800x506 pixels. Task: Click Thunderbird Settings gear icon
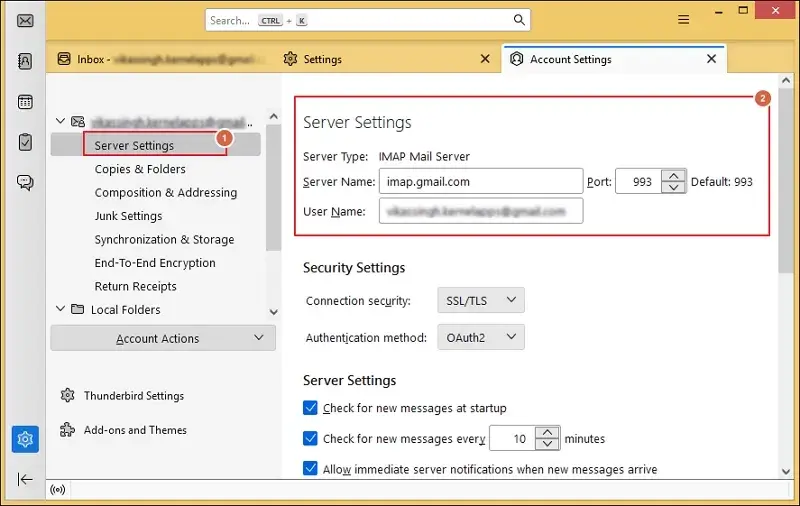click(67, 395)
